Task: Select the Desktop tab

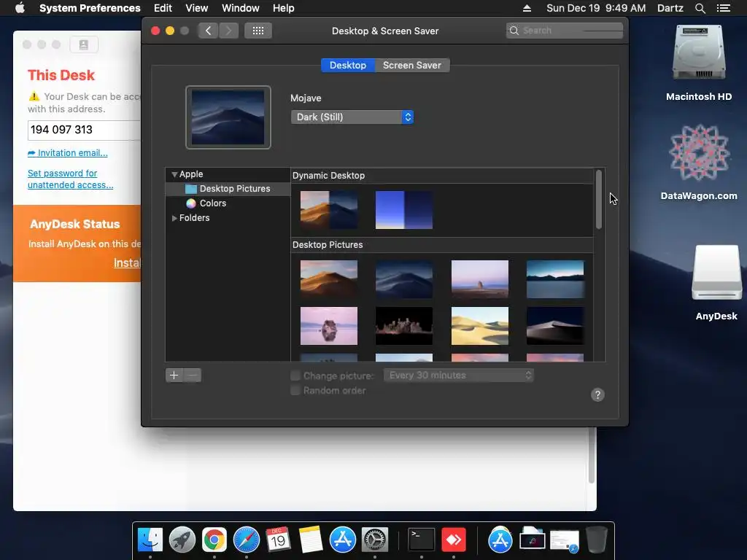Action: pyautogui.click(x=348, y=65)
